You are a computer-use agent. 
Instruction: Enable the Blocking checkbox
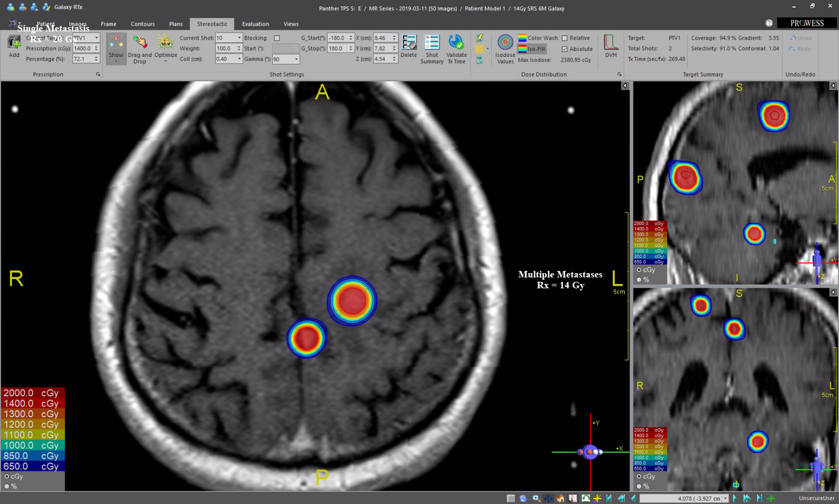[x=277, y=38]
